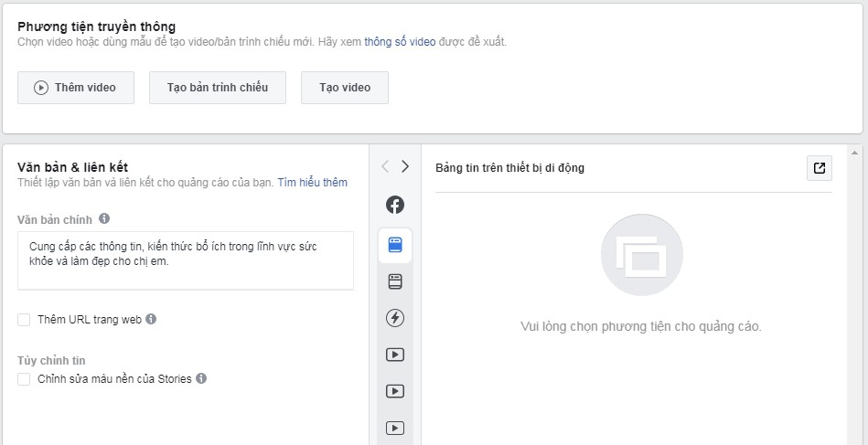Select the bottommost video placement icon
This screenshot has width=868, height=445.
[394, 427]
